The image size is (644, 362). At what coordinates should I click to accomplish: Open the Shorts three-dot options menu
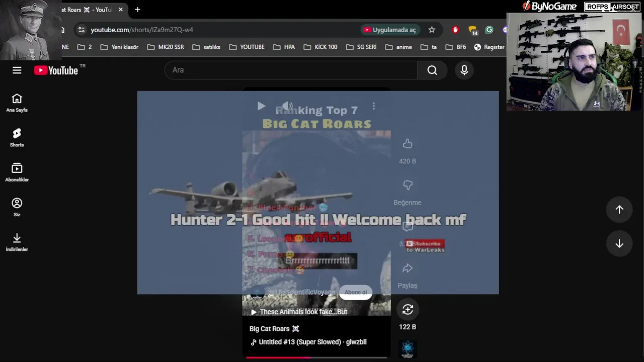pos(373,106)
